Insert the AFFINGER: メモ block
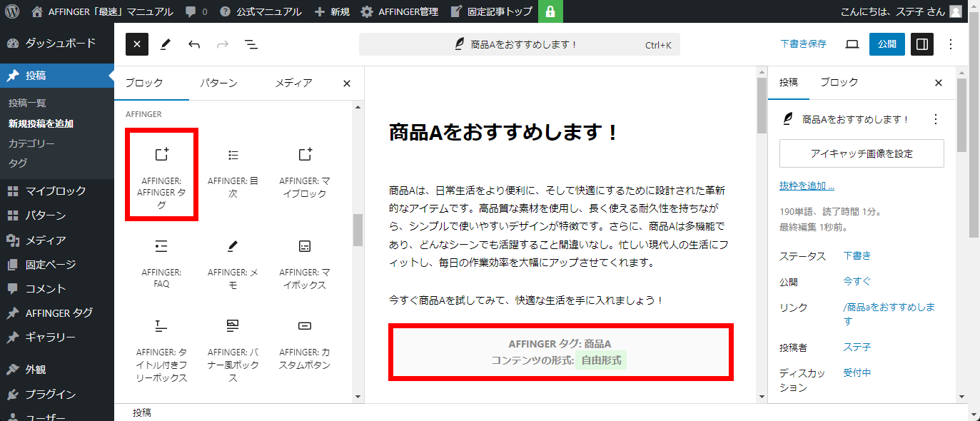 (x=233, y=265)
